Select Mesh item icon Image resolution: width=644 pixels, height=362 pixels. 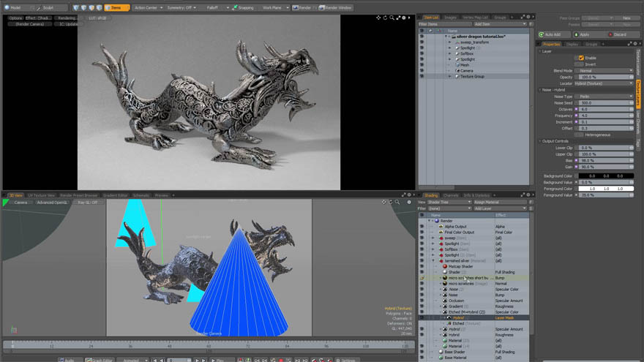coord(457,65)
